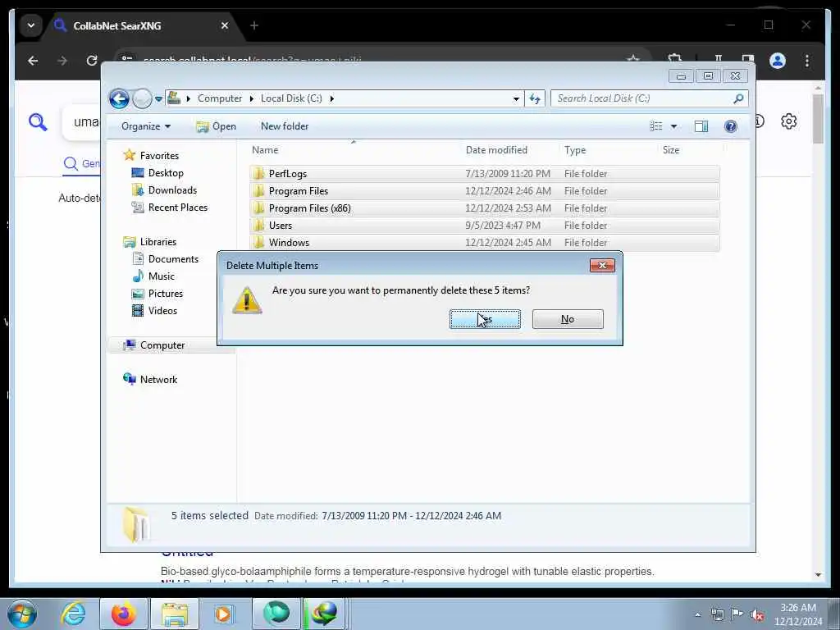Select the Program Files (x86) folder

(x=484, y=208)
